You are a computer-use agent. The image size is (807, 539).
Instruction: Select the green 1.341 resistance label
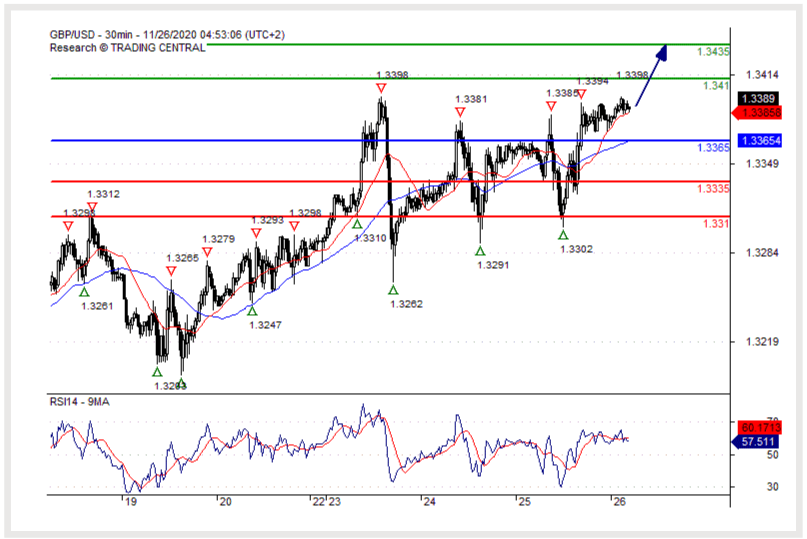[x=716, y=85]
